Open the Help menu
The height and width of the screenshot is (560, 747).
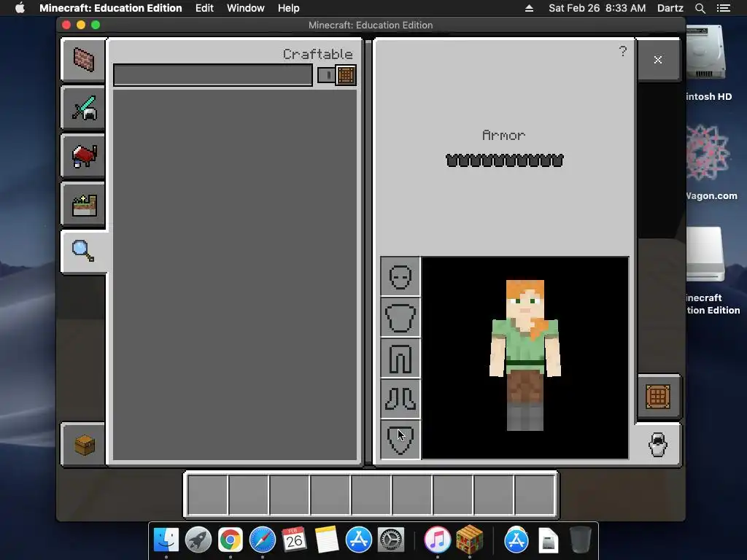point(289,8)
